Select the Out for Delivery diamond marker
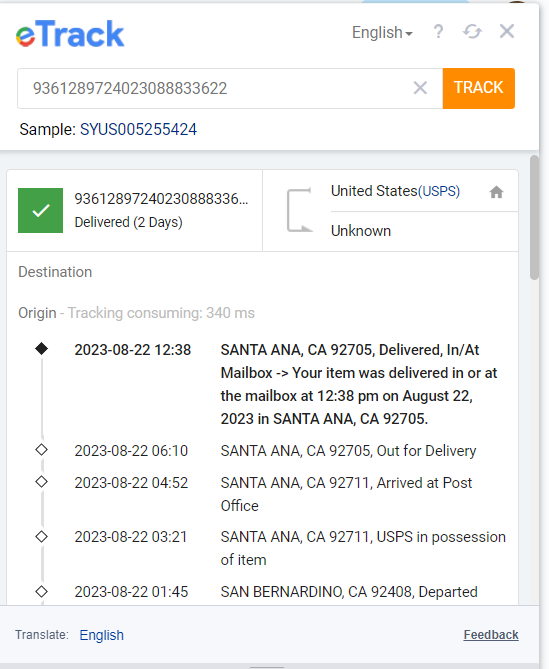The image size is (549, 669). (41, 450)
